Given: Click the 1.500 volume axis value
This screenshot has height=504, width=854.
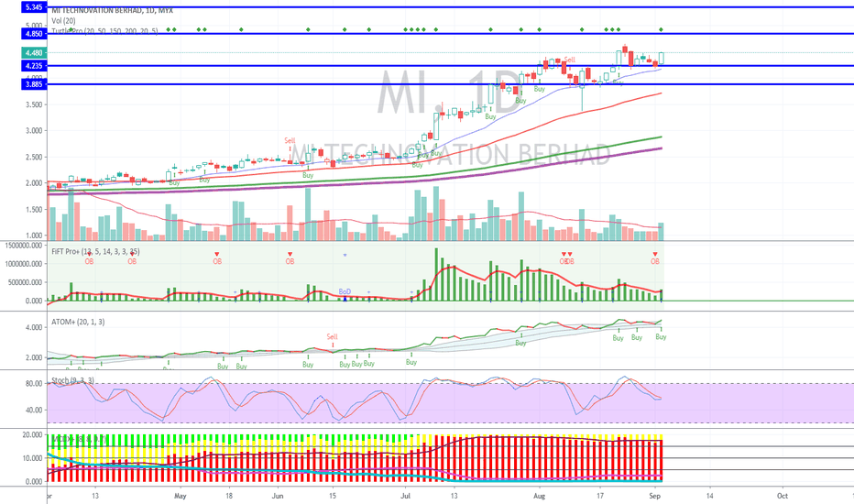Looking at the screenshot, I should tap(34, 209).
